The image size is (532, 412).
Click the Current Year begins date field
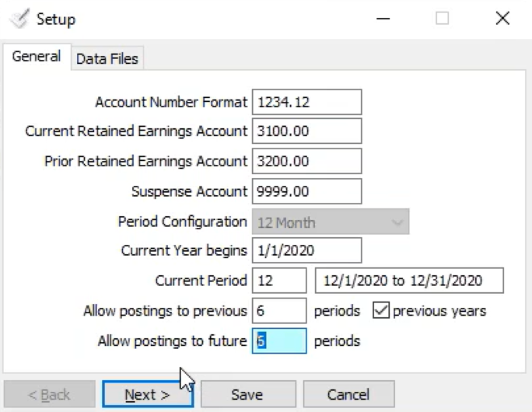click(x=307, y=251)
